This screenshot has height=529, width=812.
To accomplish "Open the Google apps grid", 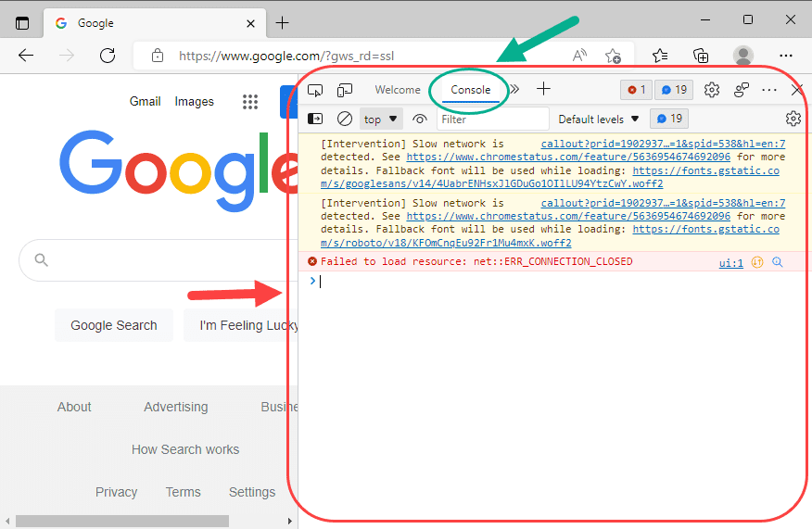I will pos(250,102).
